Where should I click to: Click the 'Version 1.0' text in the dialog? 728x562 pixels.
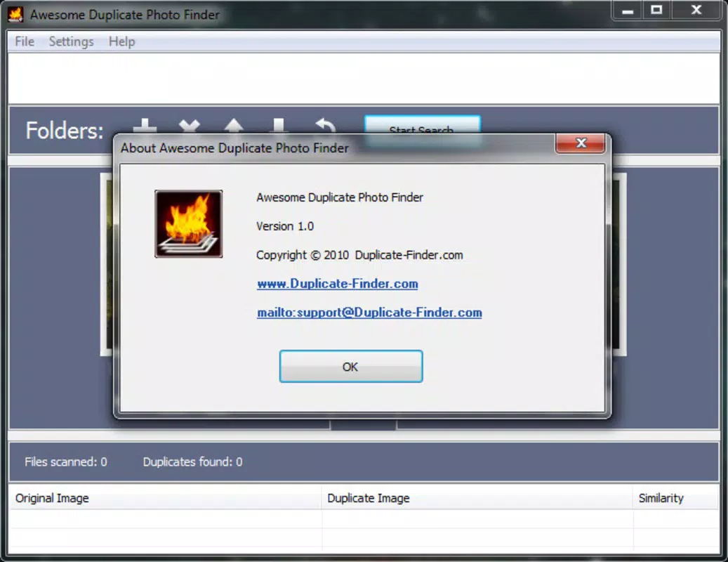click(285, 226)
